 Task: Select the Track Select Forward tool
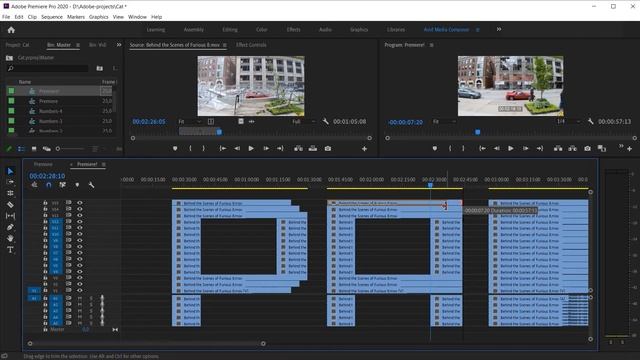(10, 182)
